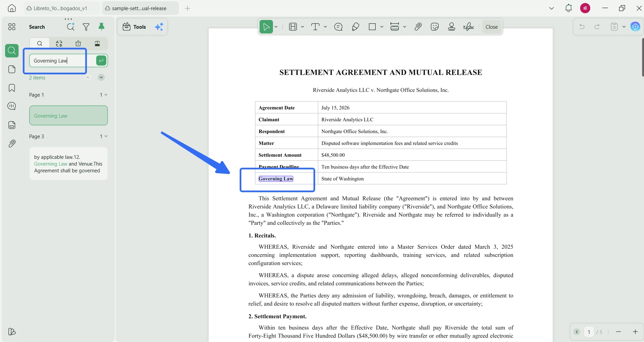Image resolution: width=644 pixels, height=342 pixels.
Task: Redo the last action
Action: [x=597, y=27]
